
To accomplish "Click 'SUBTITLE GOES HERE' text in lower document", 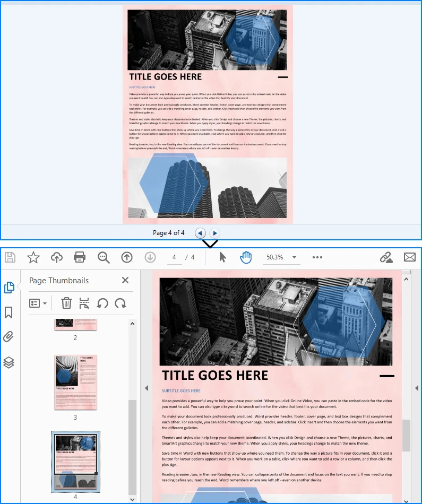I will 181,390.
